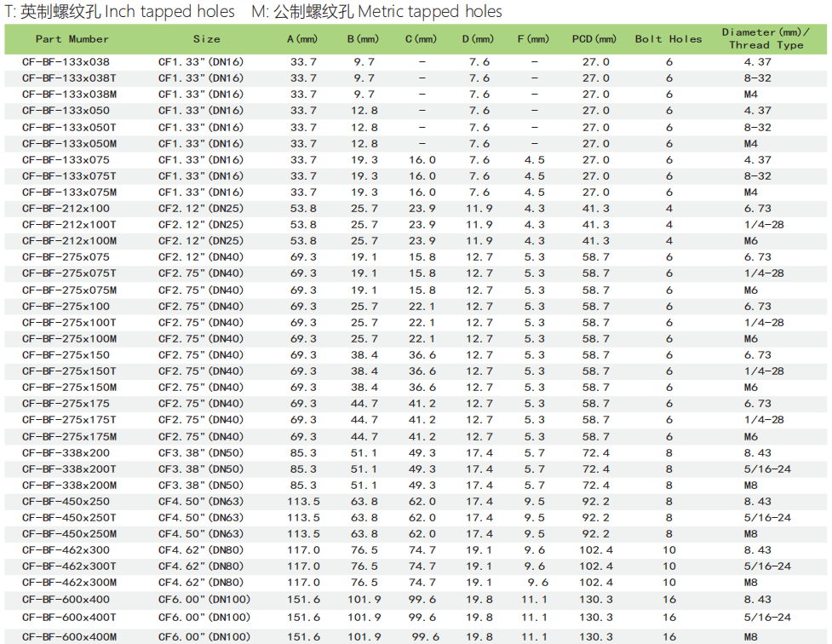Click the C(mm) column header
This screenshot has width=832, height=644.
click(x=421, y=39)
